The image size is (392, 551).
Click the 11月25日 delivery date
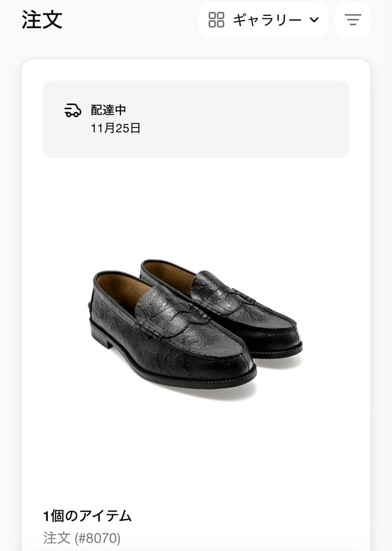pyautogui.click(x=115, y=128)
